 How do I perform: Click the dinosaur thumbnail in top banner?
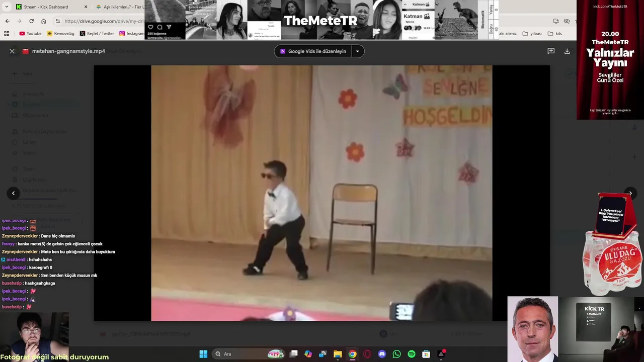point(456,20)
